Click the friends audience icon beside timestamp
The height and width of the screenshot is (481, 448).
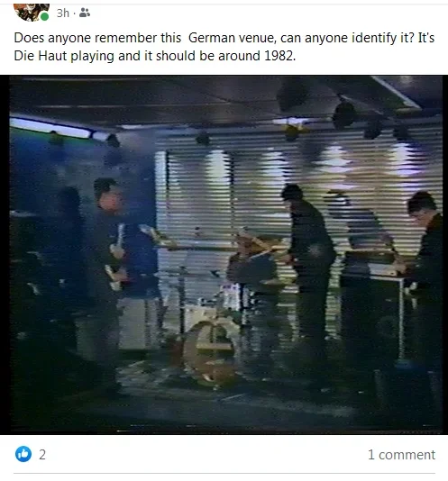[85, 13]
